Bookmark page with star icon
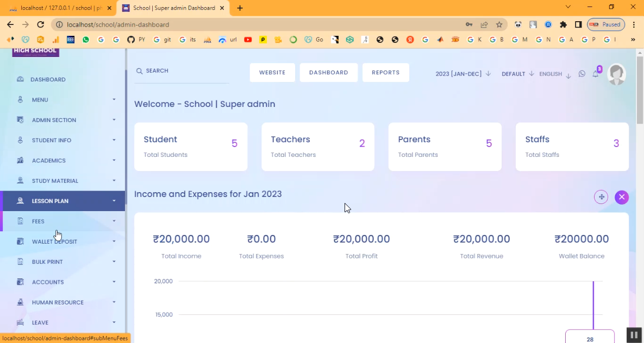Viewport: 644px width, 343px height. (499, 24)
